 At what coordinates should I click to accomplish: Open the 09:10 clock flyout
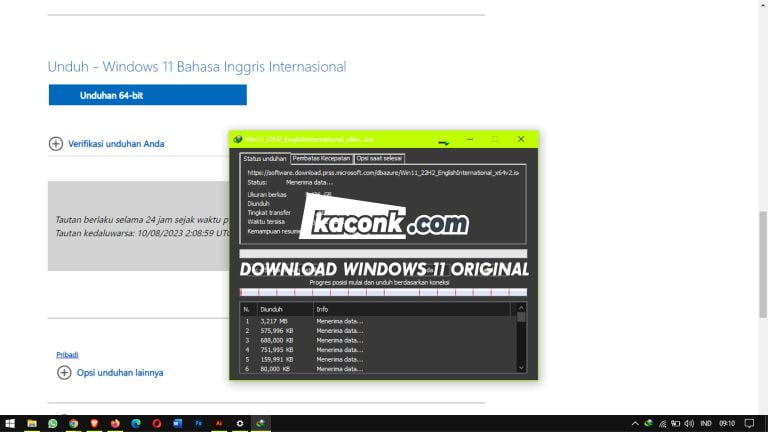pos(727,423)
